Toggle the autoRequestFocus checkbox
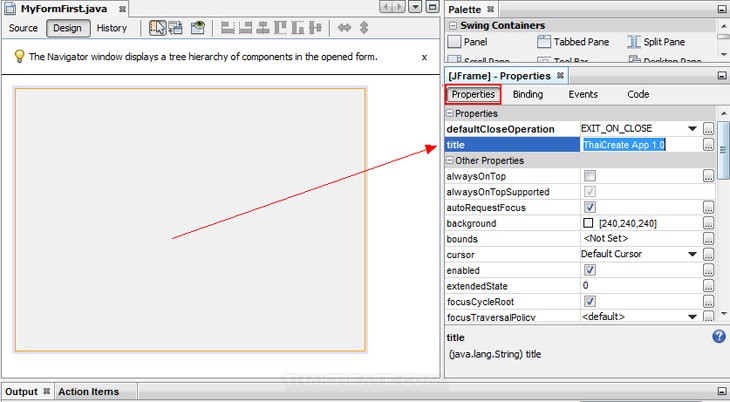The width and height of the screenshot is (730, 402). (590, 207)
